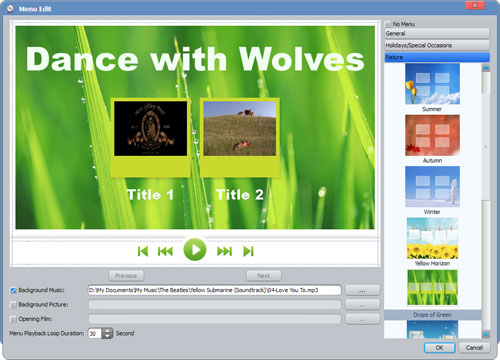Image resolution: width=500 pixels, height=360 pixels.
Task: Select the partially visible template below Drops of Green
Action: click(x=432, y=329)
